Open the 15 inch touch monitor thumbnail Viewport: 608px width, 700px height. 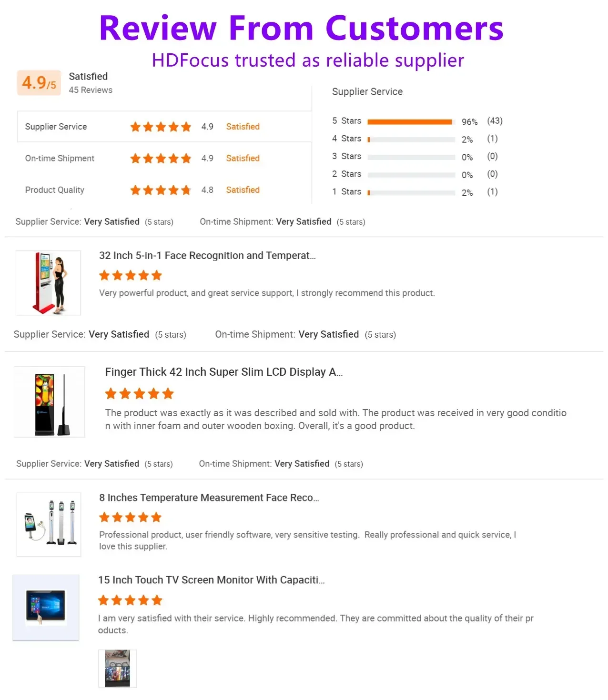pyautogui.click(x=46, y=607)
